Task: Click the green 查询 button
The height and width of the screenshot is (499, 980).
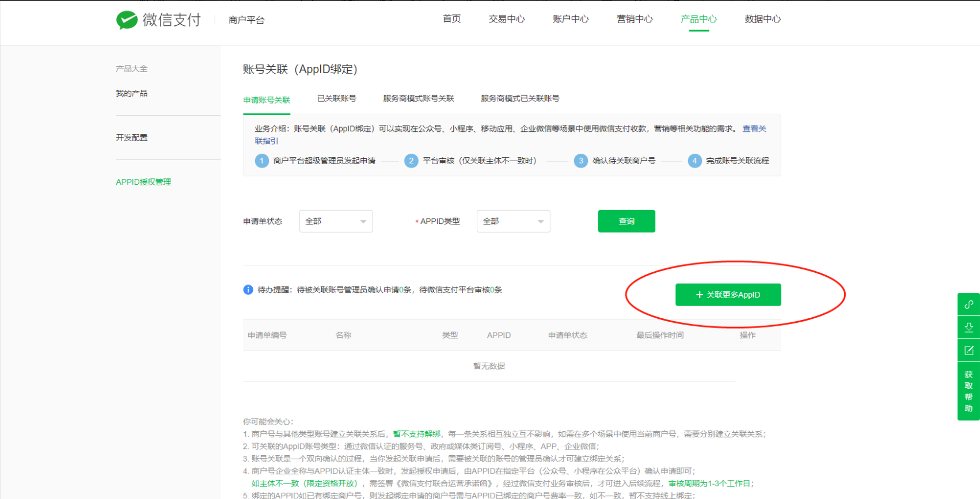Action: (626, 221)
